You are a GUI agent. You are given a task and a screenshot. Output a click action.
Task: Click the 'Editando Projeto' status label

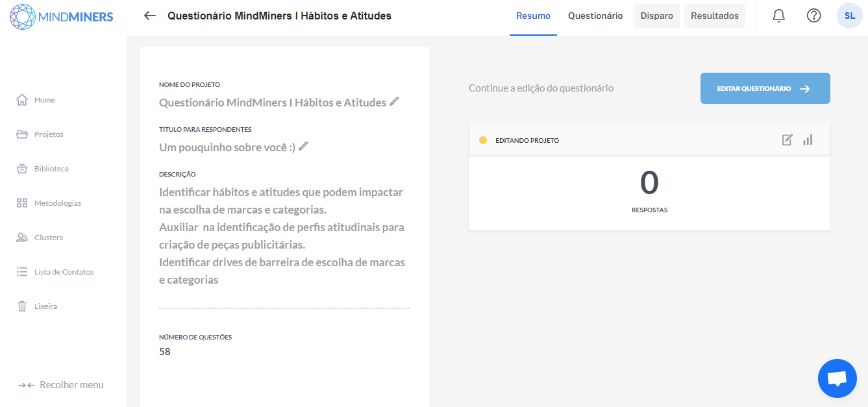tap(527, 140)
